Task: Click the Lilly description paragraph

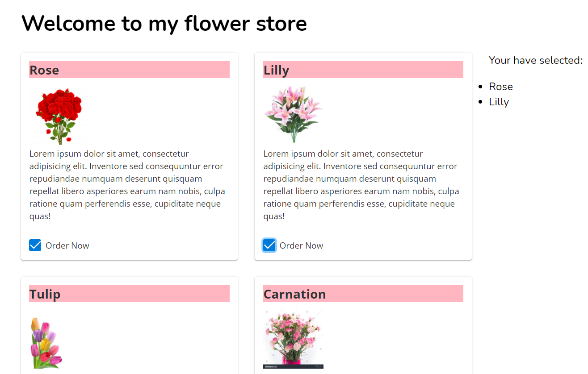Action: coord(361,185)
